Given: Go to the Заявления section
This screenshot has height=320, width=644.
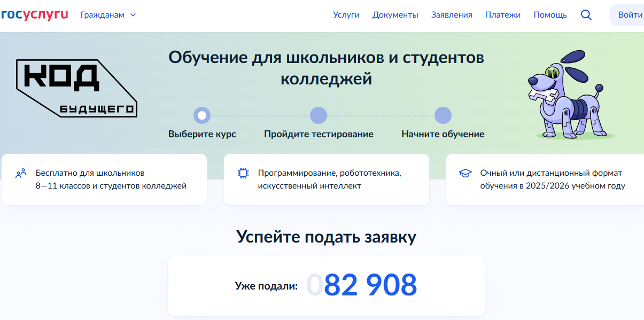Looking at the screenshot, I should point(452,15).
